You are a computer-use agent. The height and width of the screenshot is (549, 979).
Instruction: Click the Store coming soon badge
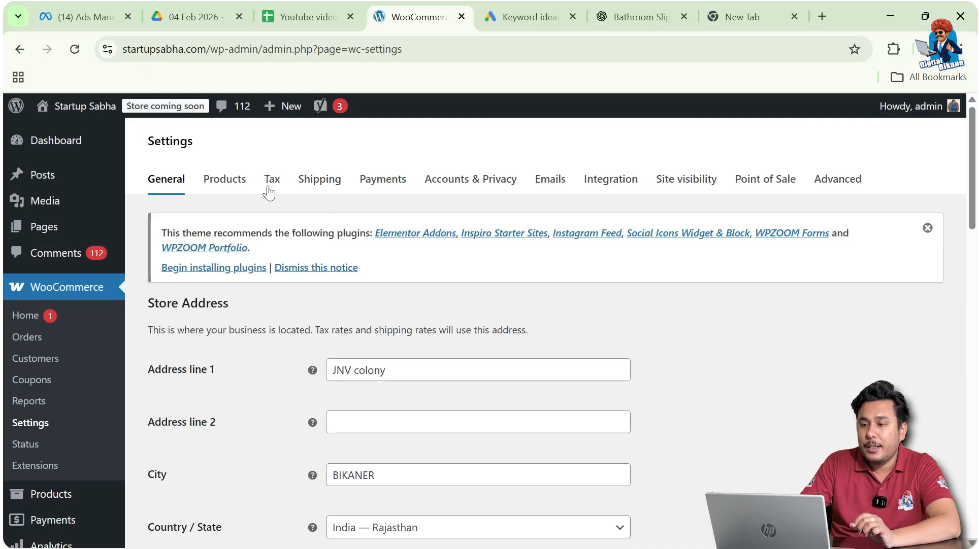click(165, 106)
